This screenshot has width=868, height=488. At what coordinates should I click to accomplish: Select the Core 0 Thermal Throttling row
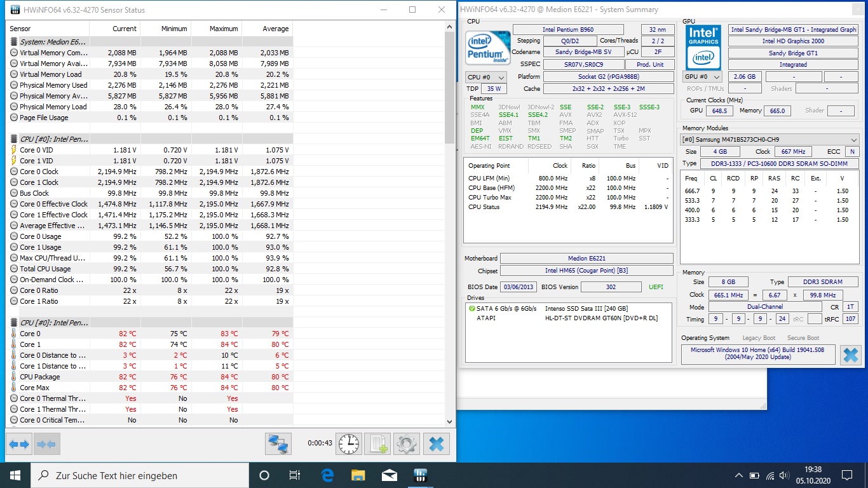tap(150, 398)
